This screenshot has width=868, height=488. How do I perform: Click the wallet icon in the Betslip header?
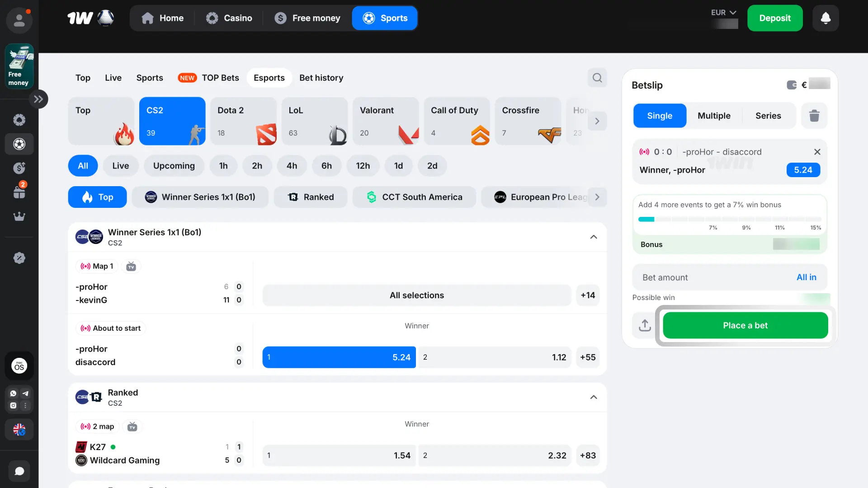pyautogui.click(x=792, y=85)
